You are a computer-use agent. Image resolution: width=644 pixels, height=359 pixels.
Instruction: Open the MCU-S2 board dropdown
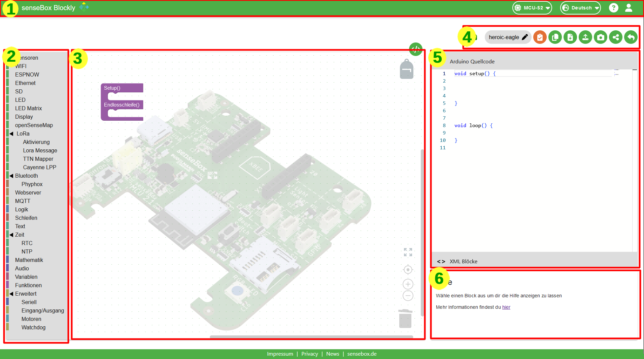[x=532, y=8]
